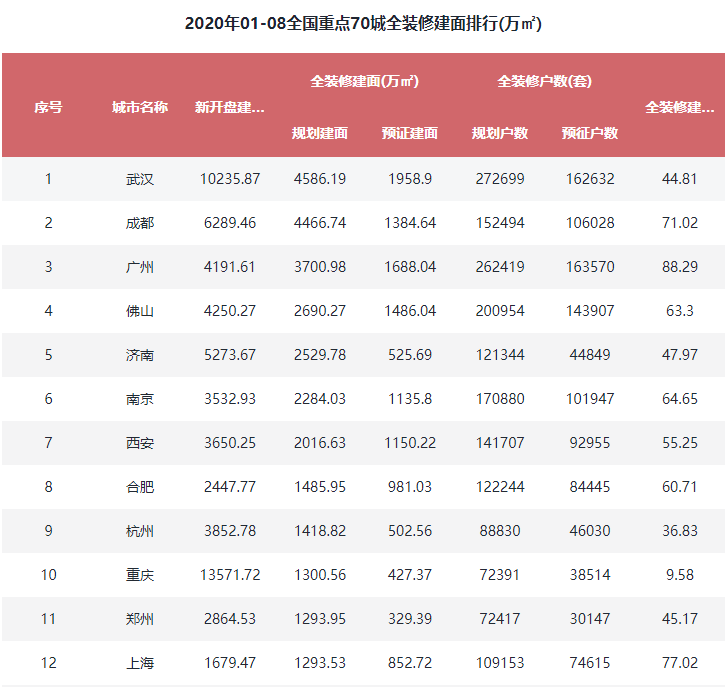Image resolution: width=726 pixels, height=687 pixels.
Task: Click value 44849 in 济南 row
Action: (590, 355)
